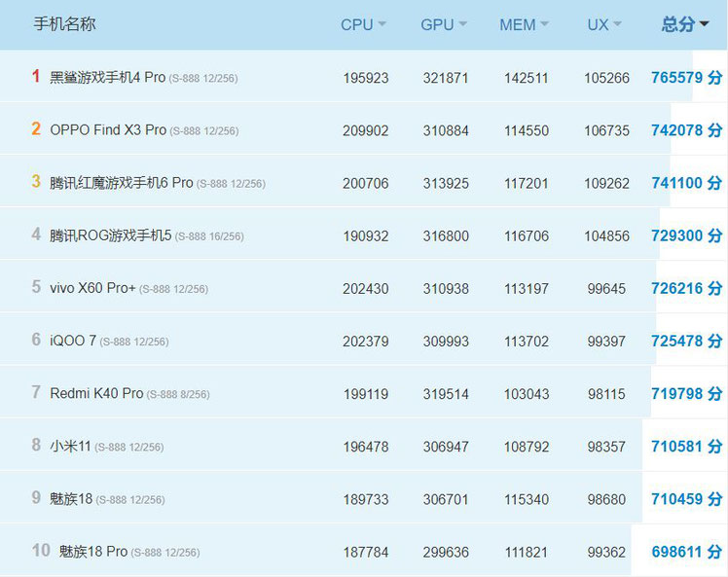
Task: Click GPU value 306947
Action: click(x=446, y=447)
